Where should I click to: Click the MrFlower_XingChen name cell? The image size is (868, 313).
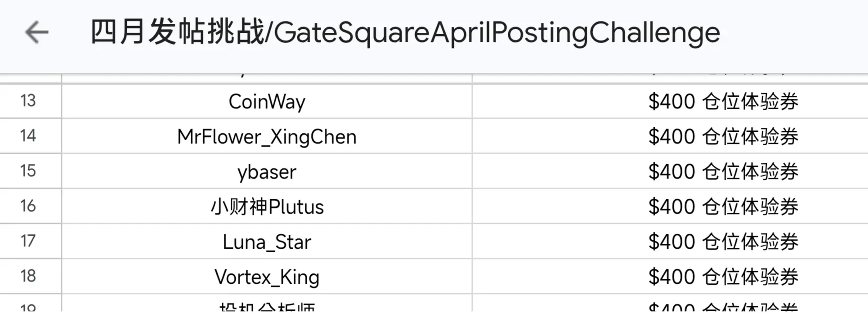coord(267,136)
